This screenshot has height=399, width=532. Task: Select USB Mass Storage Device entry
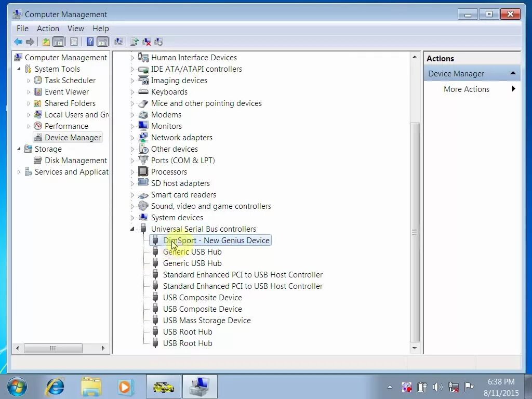click(x=207, y=320)
